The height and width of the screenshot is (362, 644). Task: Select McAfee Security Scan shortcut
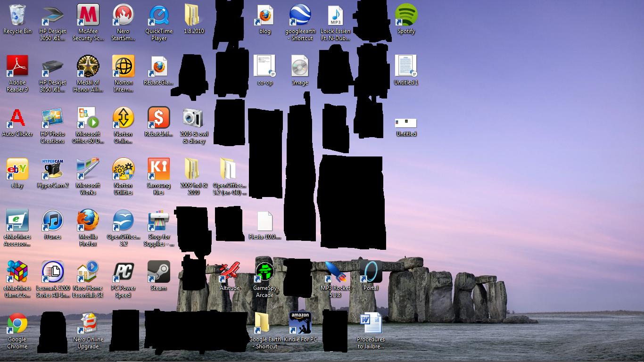88,15
